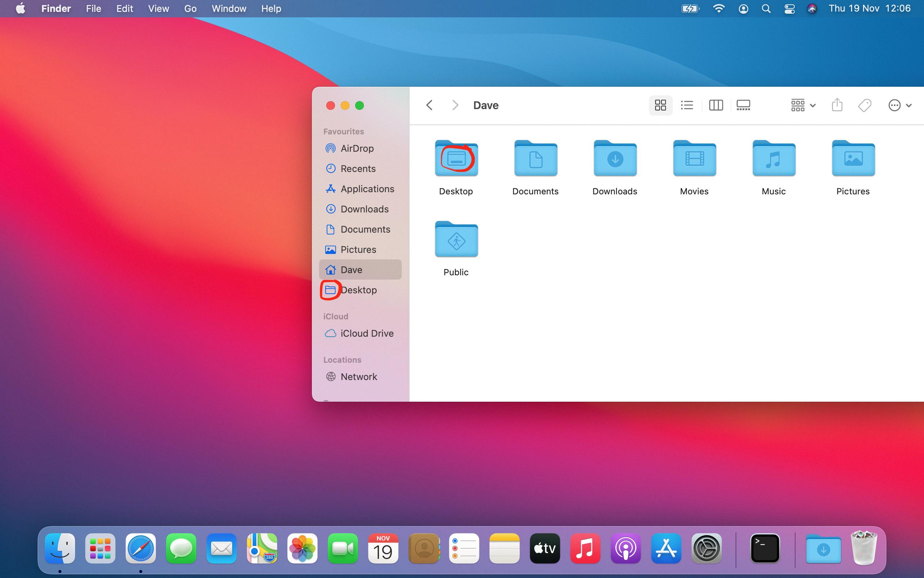Viewport: 924px width, 578px height.
Task: Click the user account menu bar icon
Action: click(743, 8)
